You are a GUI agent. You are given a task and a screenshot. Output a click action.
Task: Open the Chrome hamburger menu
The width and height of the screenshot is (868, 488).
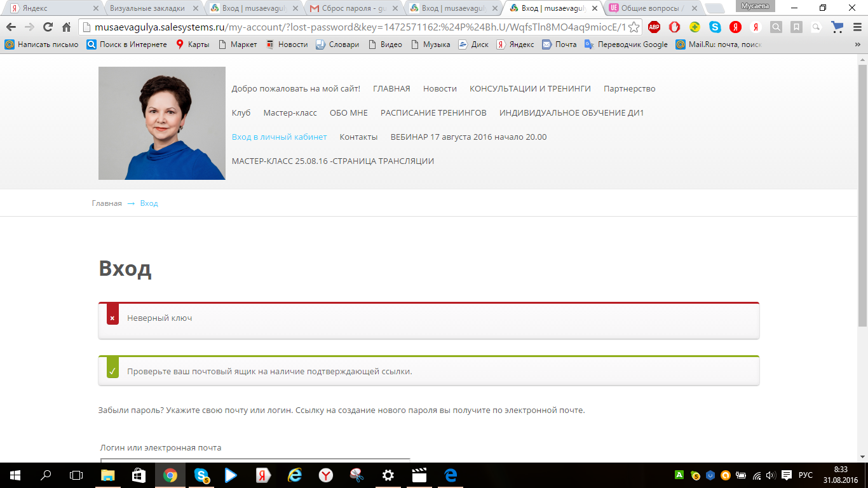tap(857, 27)
